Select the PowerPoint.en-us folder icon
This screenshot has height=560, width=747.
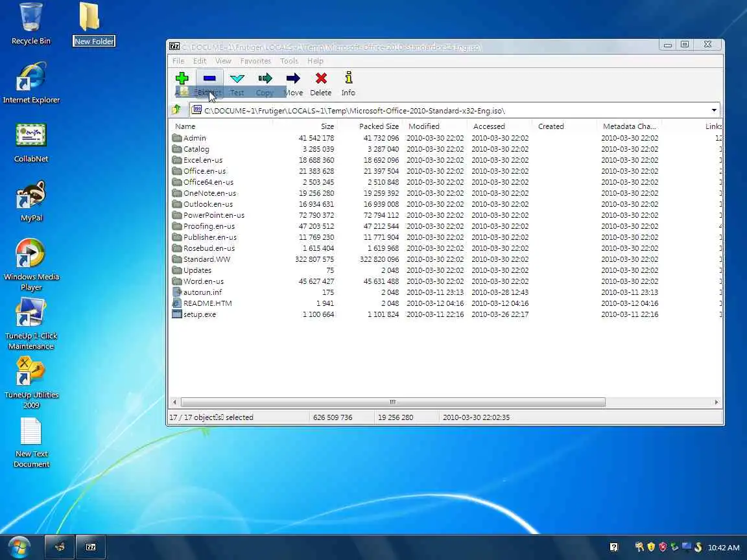pos(177,215)
